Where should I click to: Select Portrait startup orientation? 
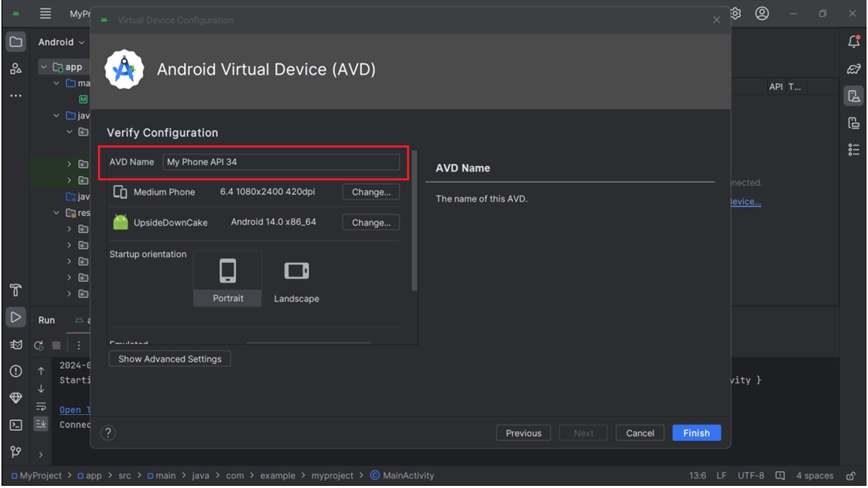coord(227,279)
